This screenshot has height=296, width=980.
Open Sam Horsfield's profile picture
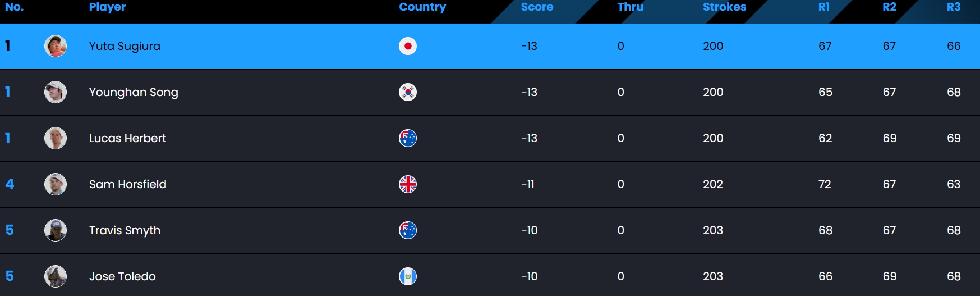coord(56,184)
